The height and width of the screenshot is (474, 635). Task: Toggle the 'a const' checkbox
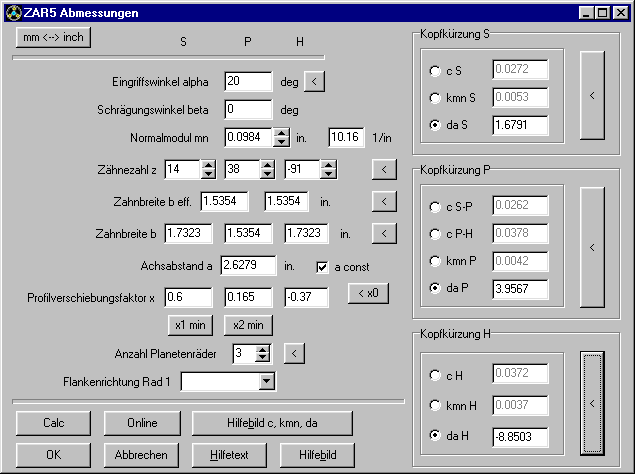click(323, 266)
